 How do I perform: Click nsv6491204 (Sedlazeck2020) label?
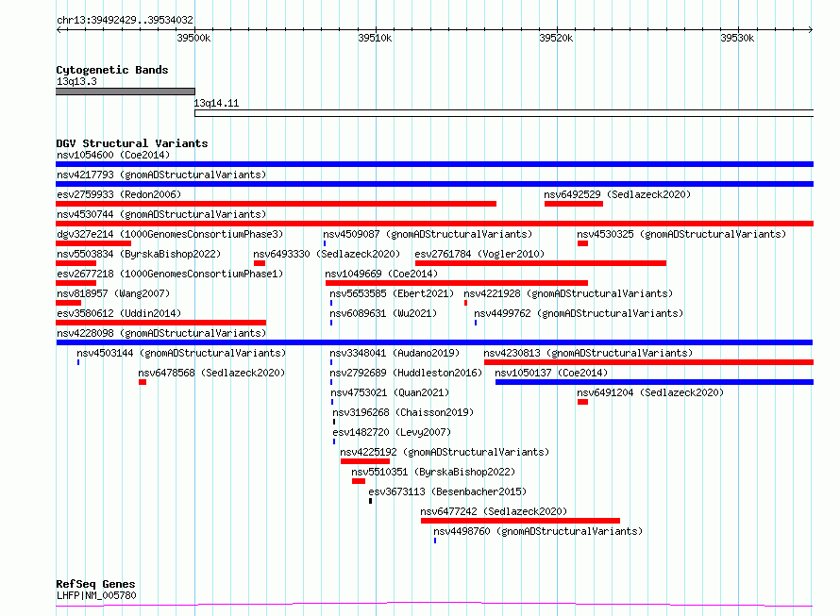click(650, 392)
